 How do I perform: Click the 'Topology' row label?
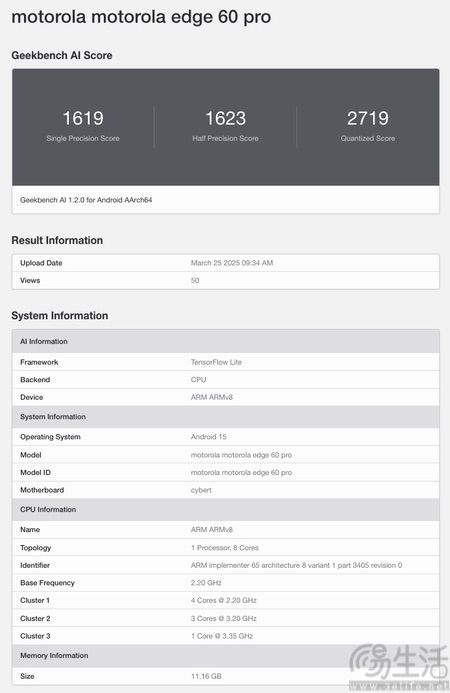[x=35, y=548]
